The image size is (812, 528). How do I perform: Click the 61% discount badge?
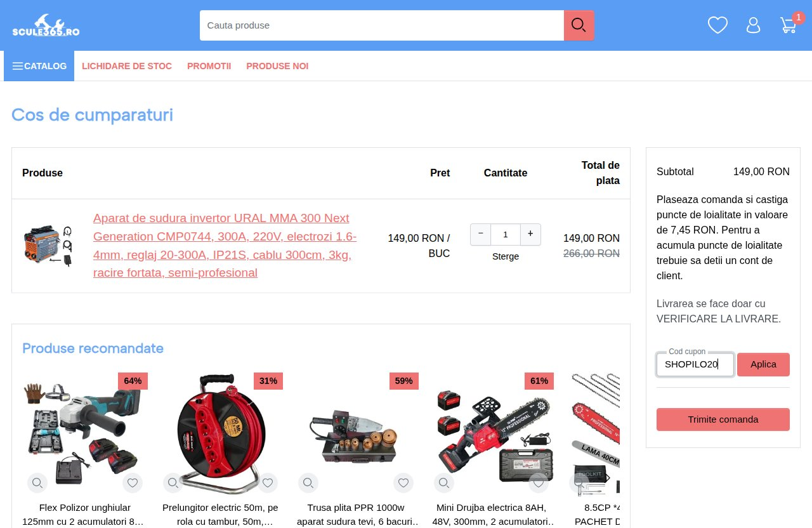coord(539,381)
